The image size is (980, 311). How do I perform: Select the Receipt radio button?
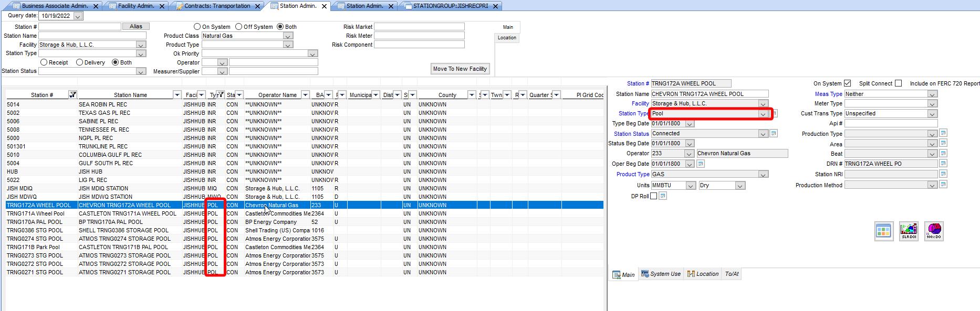pyautogui.click(x=44, y=62)
